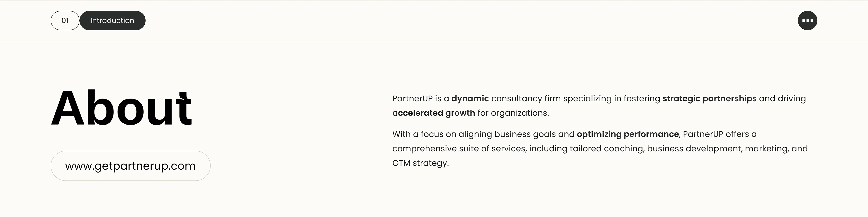Screen dimensions: 868x217
Task: Open the www.getpartnerup.com link
Action: [x=130, y=166]
